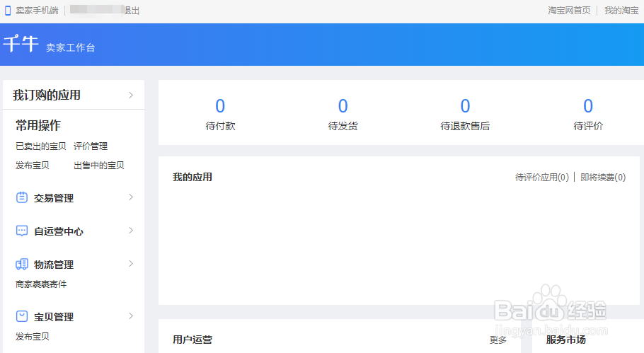644x353 pixels.
Task: Click the 我的应用 heading
Action: tap(192, 178)
